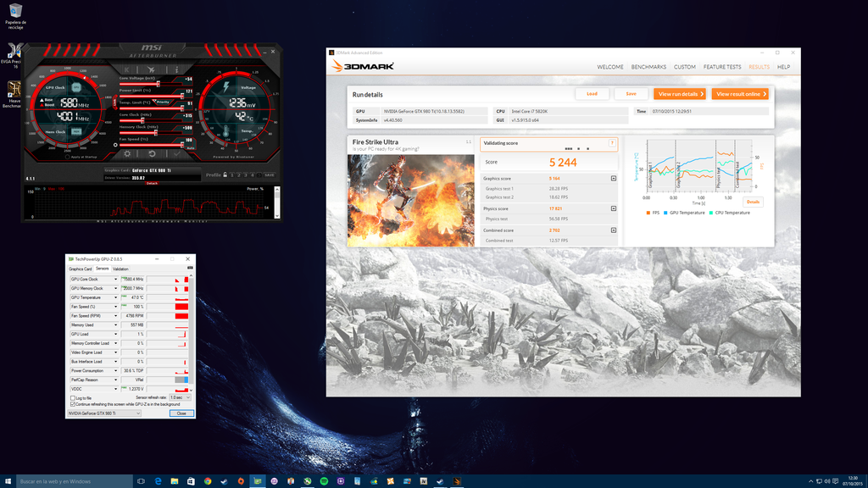Click the Load button in Run details

click(x=593, y=94)
